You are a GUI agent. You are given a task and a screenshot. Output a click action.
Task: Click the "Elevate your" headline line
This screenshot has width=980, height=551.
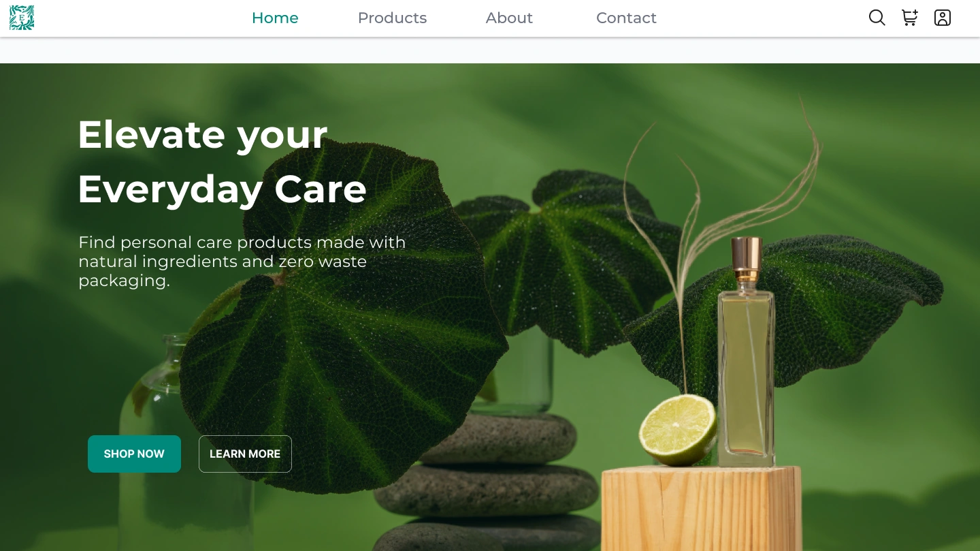tap(203, 134)
